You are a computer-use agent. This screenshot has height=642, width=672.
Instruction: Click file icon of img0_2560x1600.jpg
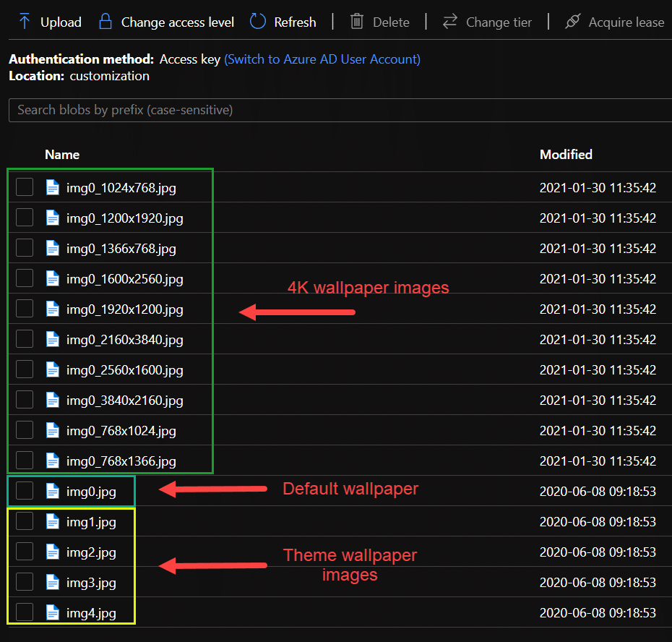[x=53, y=369]
